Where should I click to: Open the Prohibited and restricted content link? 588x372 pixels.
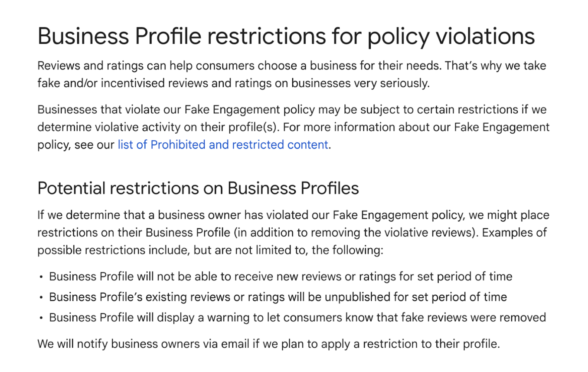(x=222, y=145)
